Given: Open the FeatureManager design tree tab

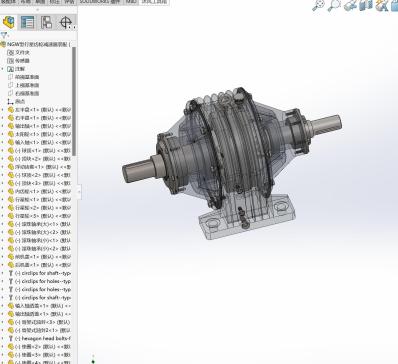Looking at the screenshot, I should click(x=9, y=22).
